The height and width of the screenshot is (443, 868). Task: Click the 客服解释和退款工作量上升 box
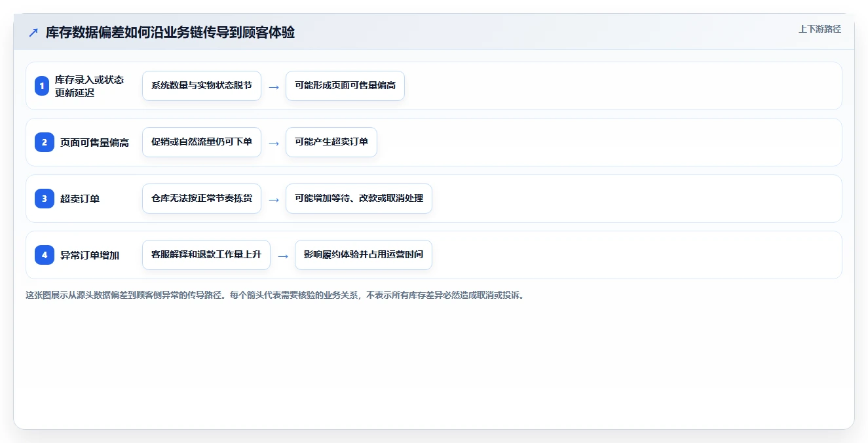pos(206,255)
